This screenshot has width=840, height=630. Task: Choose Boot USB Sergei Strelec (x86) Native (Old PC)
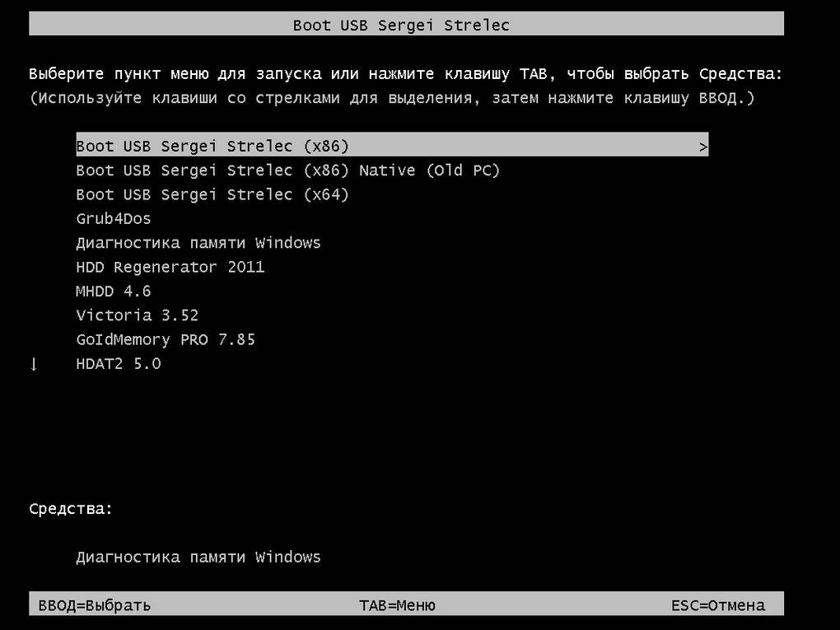287,170
